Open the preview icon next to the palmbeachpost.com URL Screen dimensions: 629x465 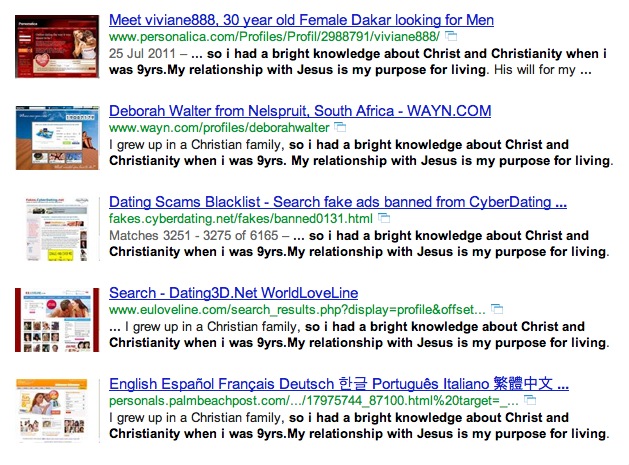pyautogui.click(x=530, y=400)
